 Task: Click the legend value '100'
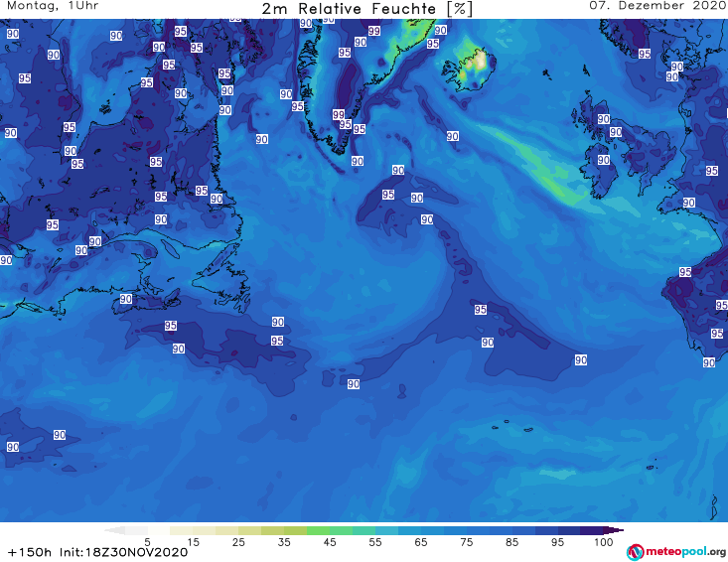603,542
